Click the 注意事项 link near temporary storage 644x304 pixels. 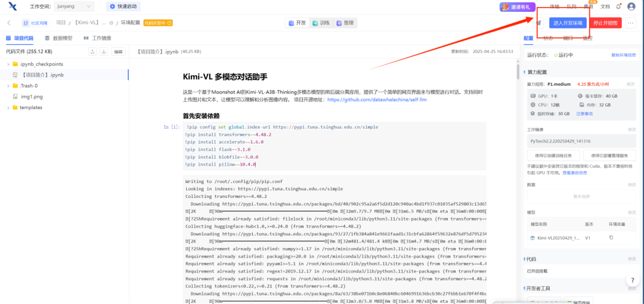click(584, 113)
